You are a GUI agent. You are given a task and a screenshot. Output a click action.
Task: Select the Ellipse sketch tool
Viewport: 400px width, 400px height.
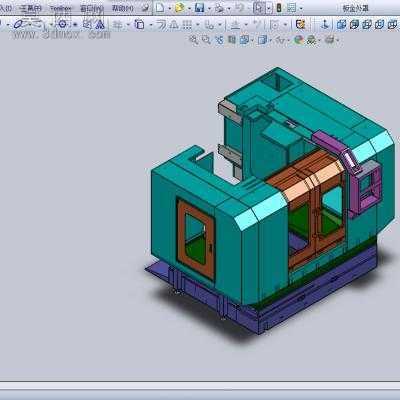coord(19,24)
